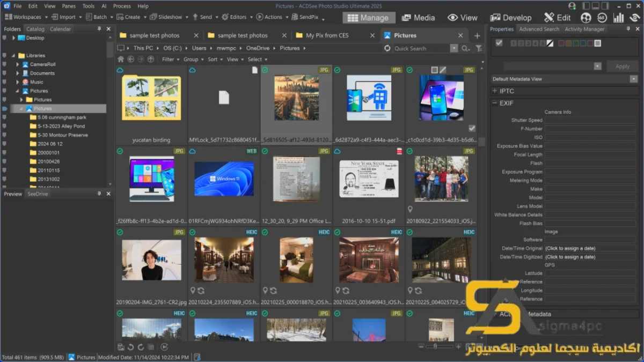The image size is (644, 362).
Task: Open Default Metadata View dropdown
Action: 634,79
